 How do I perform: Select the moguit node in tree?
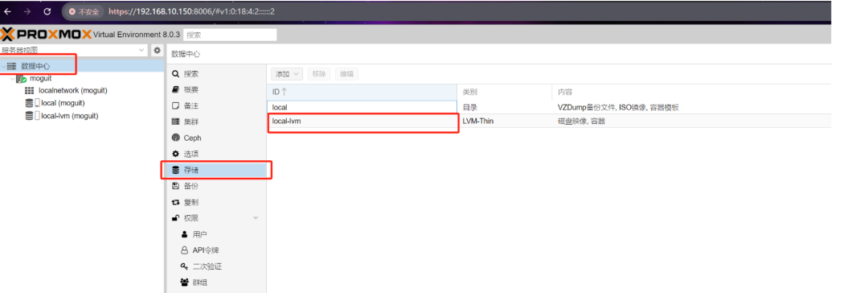[40, 79]
